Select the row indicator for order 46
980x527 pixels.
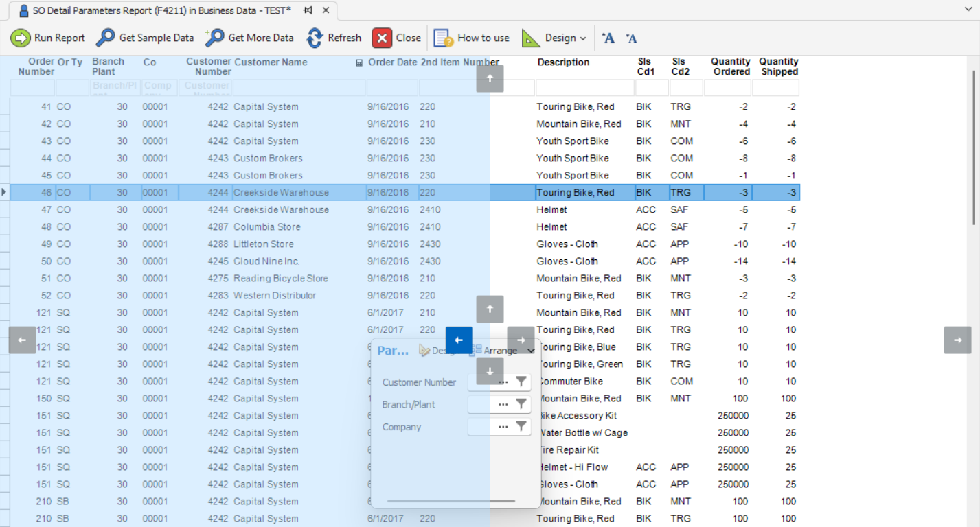(x=5, y=193)
